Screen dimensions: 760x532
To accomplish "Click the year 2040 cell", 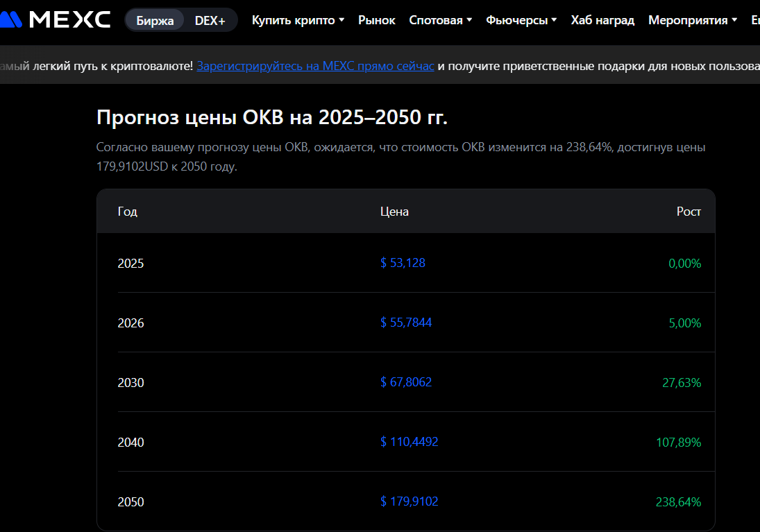I will [131, 442].
